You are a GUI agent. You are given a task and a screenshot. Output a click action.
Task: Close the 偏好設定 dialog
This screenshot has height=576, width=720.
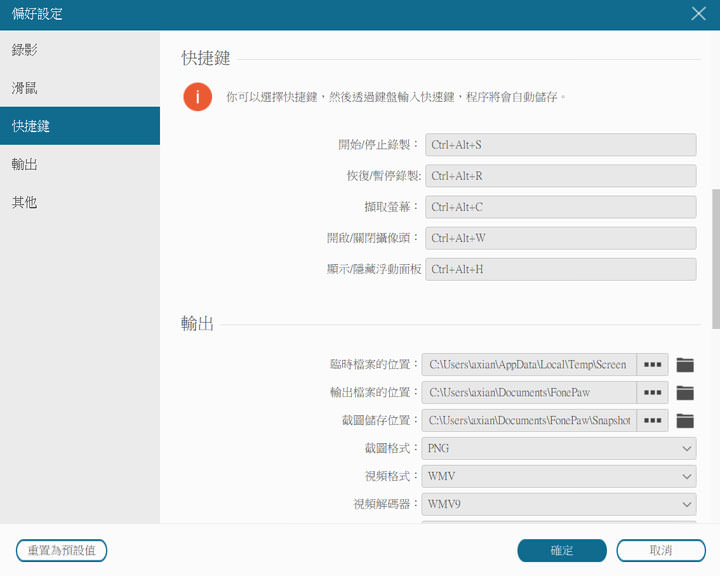point(698,14)
